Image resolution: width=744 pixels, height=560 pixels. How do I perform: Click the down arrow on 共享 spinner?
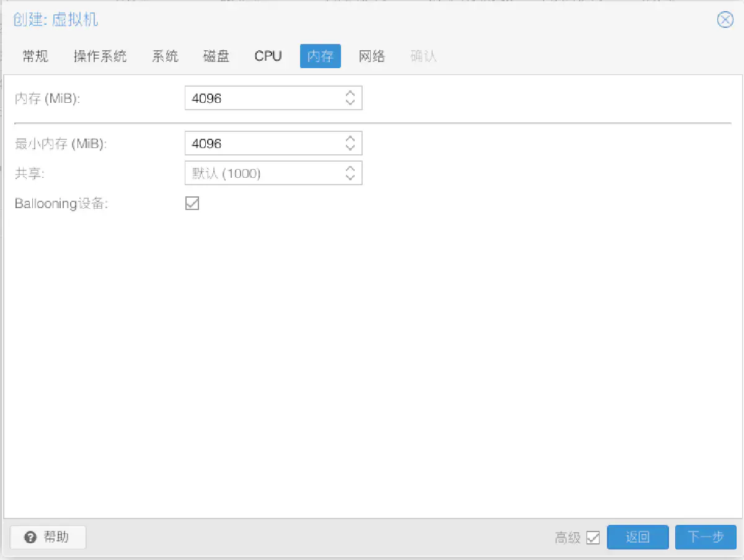point(350,177)
